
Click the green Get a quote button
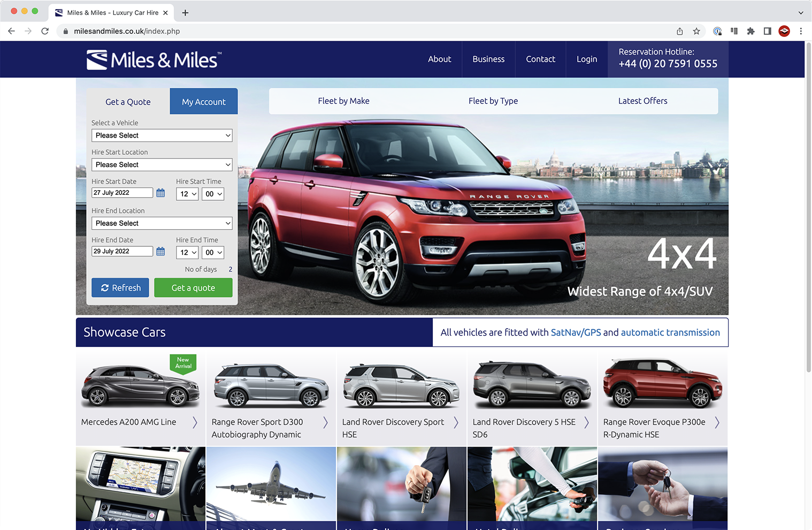[x=193, y=287]
